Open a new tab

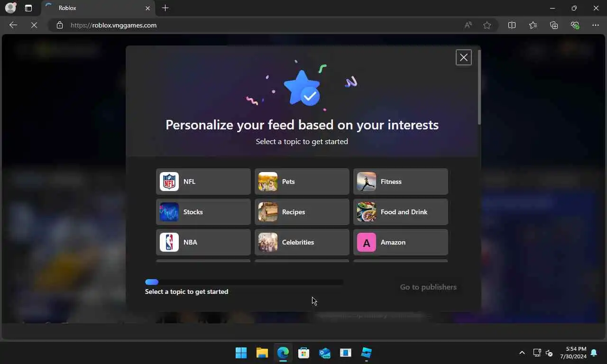(165, 8)
